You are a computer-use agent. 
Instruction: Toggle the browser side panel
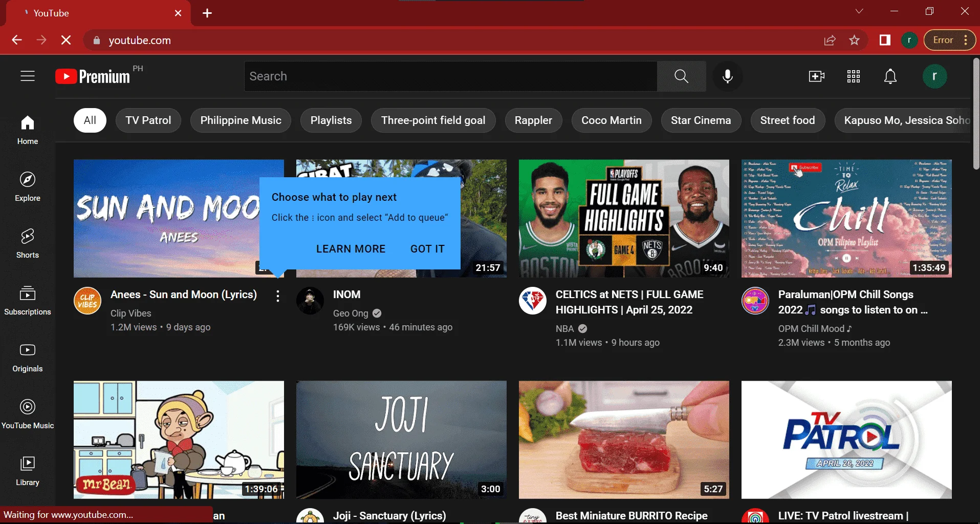point(885,40)
